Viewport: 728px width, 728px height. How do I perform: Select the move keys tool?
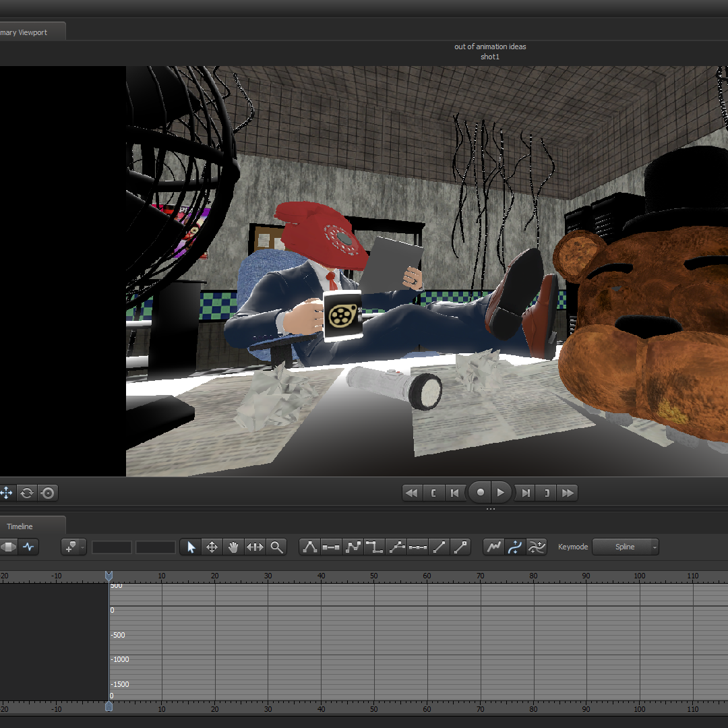[x=212, y=547]
